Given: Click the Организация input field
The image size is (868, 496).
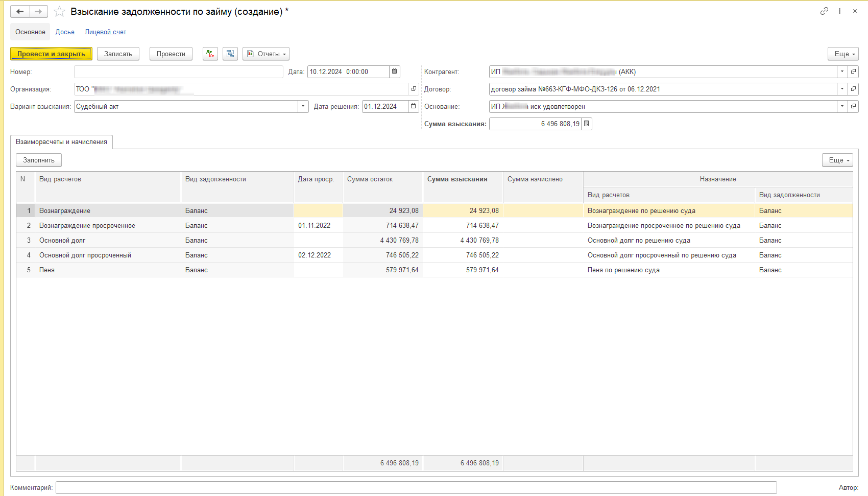Looking at the screenshot, I should pos(241,89).
